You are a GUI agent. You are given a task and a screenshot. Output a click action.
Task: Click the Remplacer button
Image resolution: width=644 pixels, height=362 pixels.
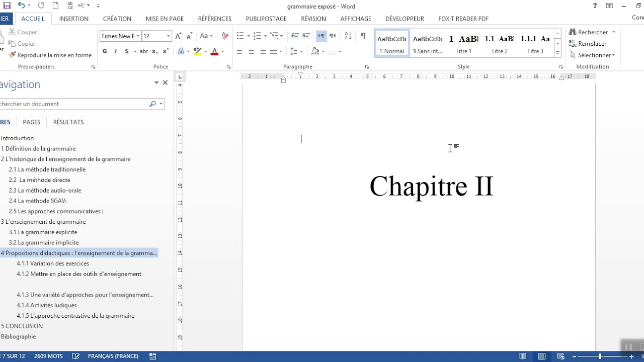pyautogui.click(x=588, y=44)
